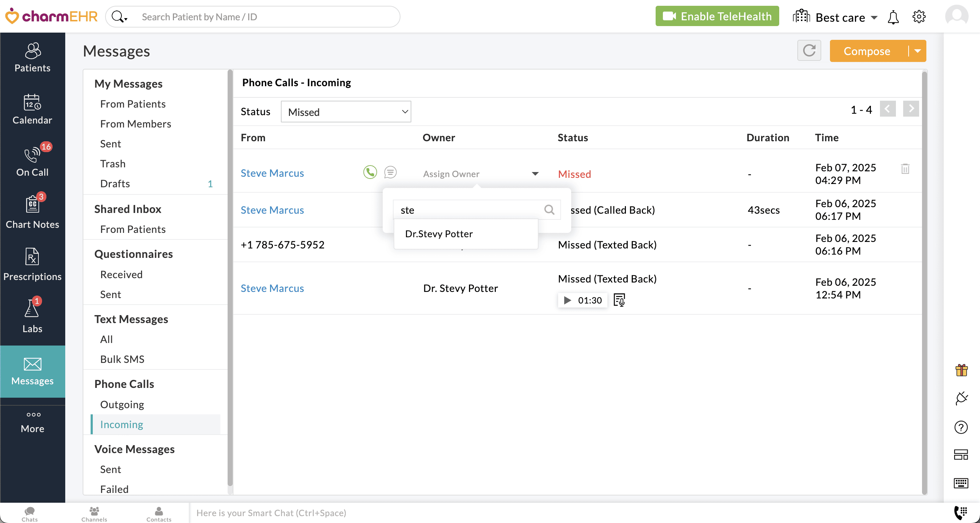Open the voicemail transcript icon beside the player
The height and width of the screenshot is (523, 980).
pyautogui.click(x=619, y=300)
